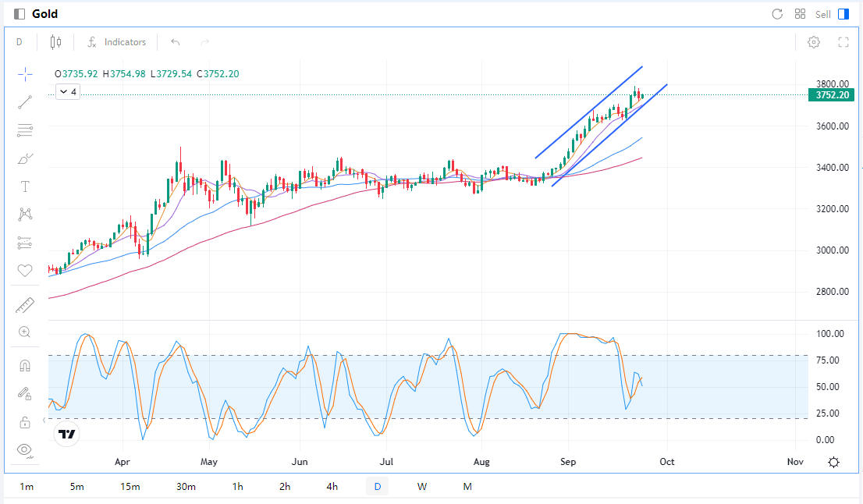This screenshot has height=504, width=863.
Task: Open the D timeframe interval dropdown
Action: click(x=20, y=42)
